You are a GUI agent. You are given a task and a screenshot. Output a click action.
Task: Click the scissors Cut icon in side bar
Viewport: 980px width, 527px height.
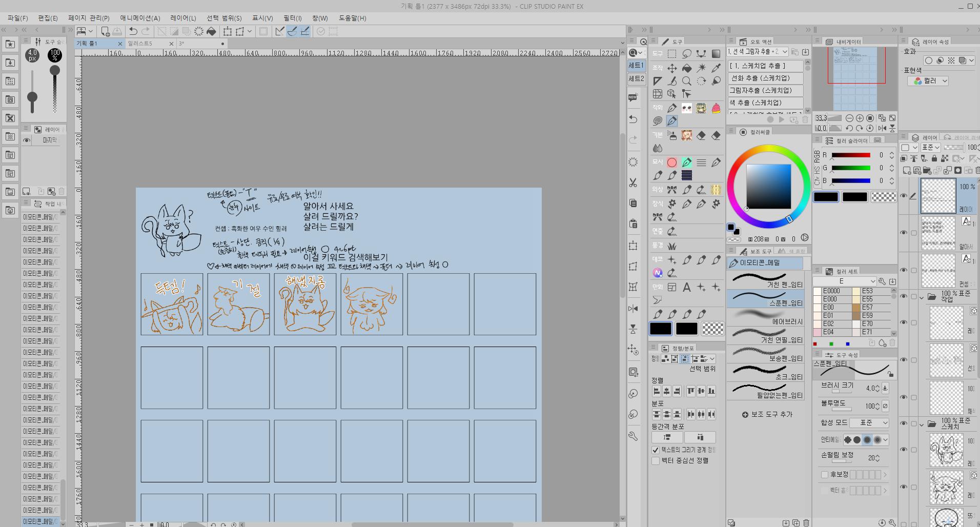pyautogui.click(x=634, y=183)
